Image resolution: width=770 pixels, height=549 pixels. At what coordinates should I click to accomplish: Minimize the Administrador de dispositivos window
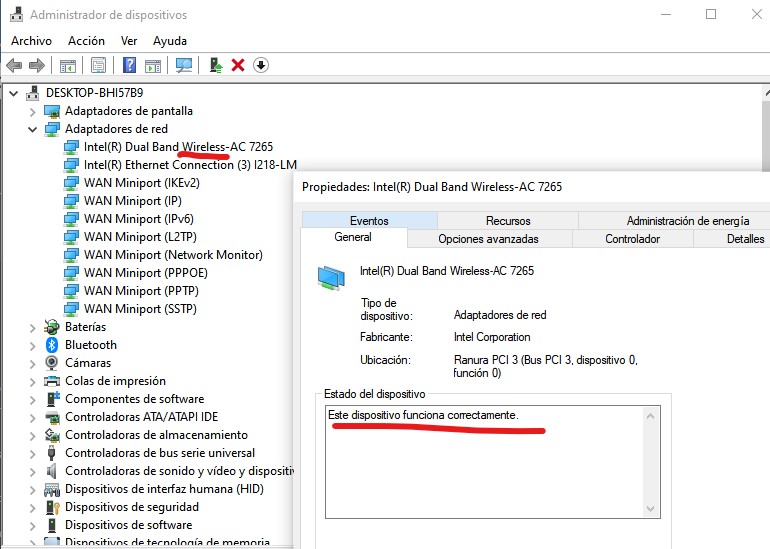[666, 14]
